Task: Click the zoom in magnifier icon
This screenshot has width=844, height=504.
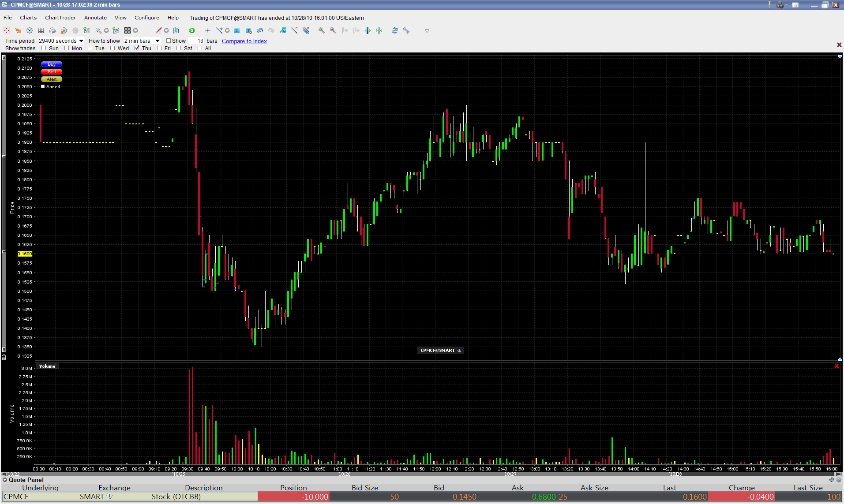Action: (x=321, y=30)
